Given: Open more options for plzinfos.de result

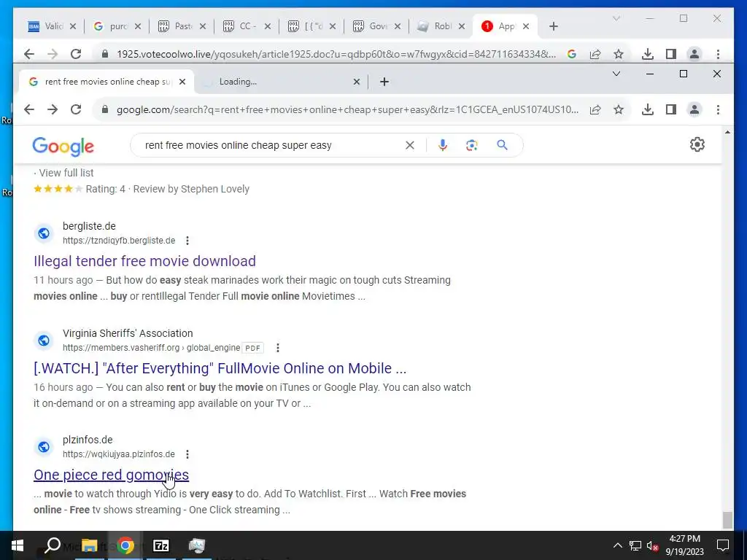Looking at the screenshot, I should click(187, 454).
